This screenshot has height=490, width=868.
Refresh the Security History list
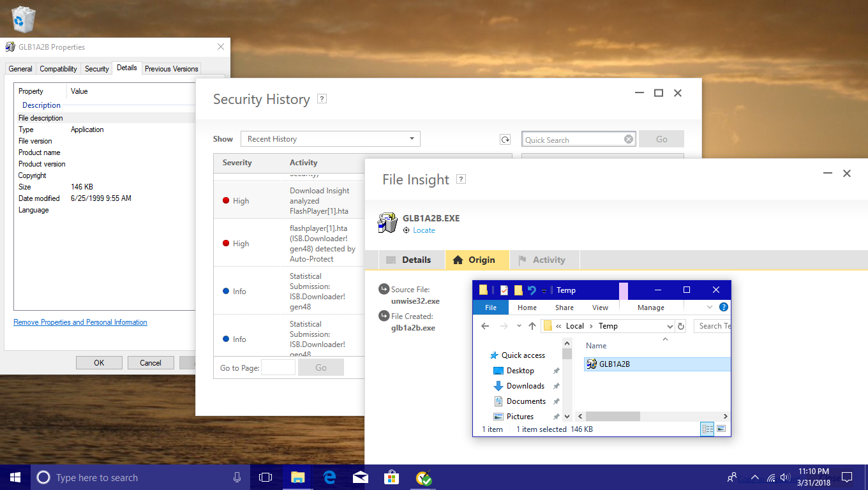[505, 140]
